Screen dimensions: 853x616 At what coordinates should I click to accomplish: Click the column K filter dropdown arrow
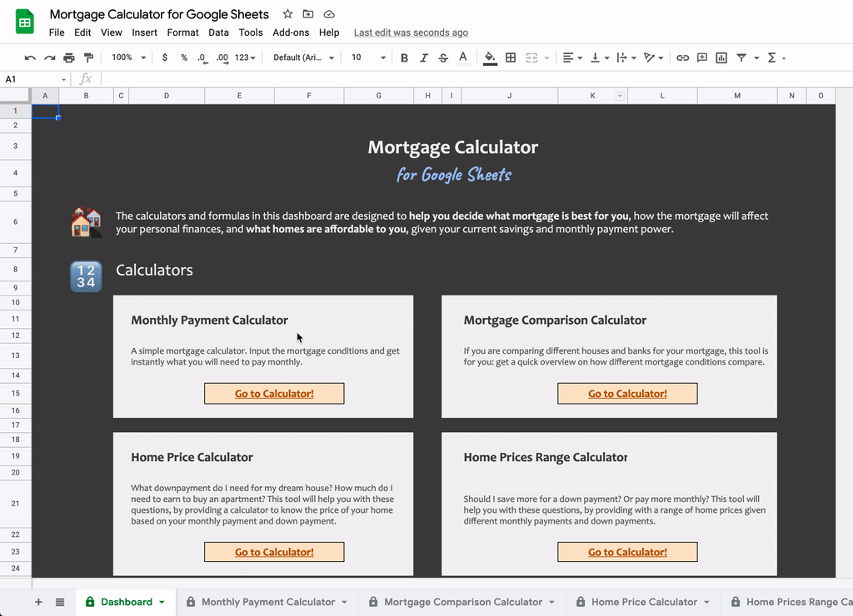coord(620,97)
